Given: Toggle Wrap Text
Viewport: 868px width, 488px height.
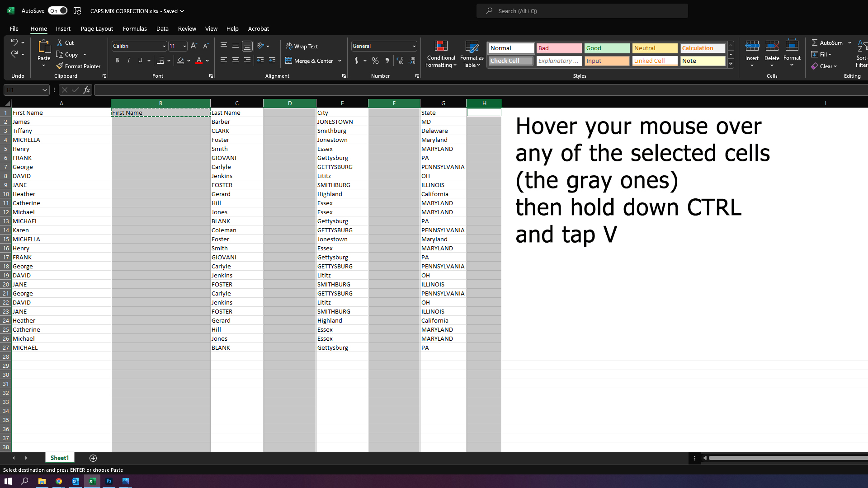Looking at the screenshot, I should [x=302, y=46].
